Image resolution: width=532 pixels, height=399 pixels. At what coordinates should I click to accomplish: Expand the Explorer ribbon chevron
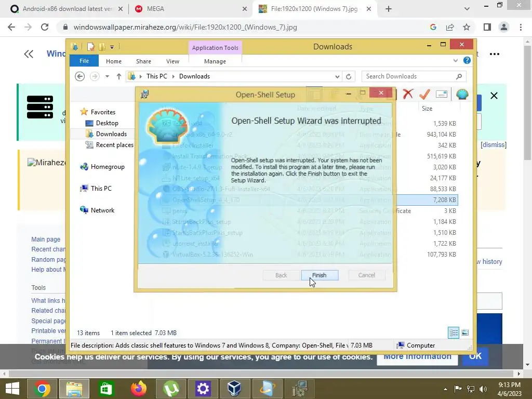(x=455, y=60)
